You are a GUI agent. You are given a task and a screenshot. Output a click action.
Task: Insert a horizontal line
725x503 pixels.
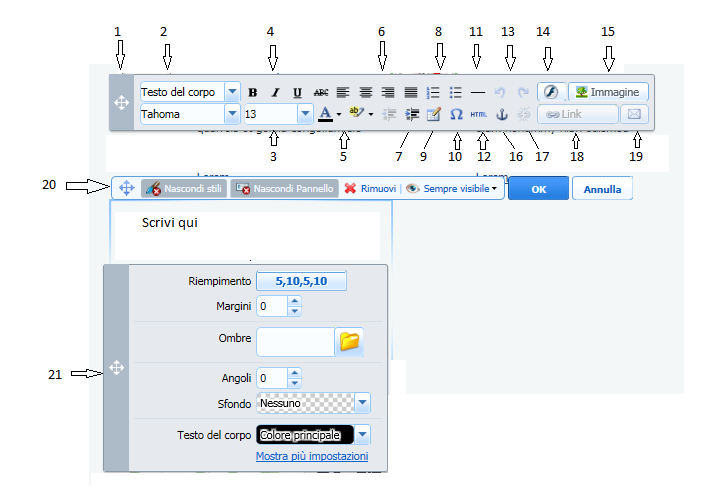[479, 92]
